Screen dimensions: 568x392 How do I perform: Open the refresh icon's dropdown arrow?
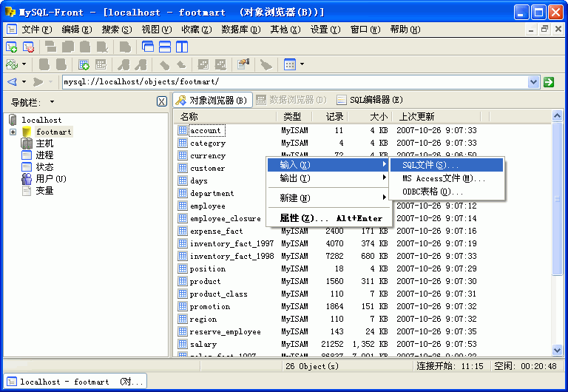tap(24, 64)
